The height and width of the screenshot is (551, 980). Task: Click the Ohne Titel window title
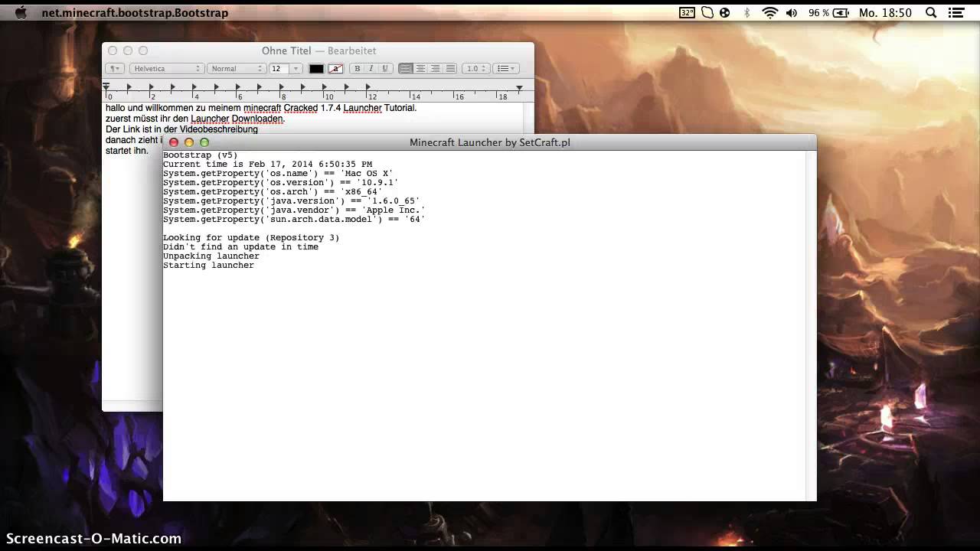(286, 51)
